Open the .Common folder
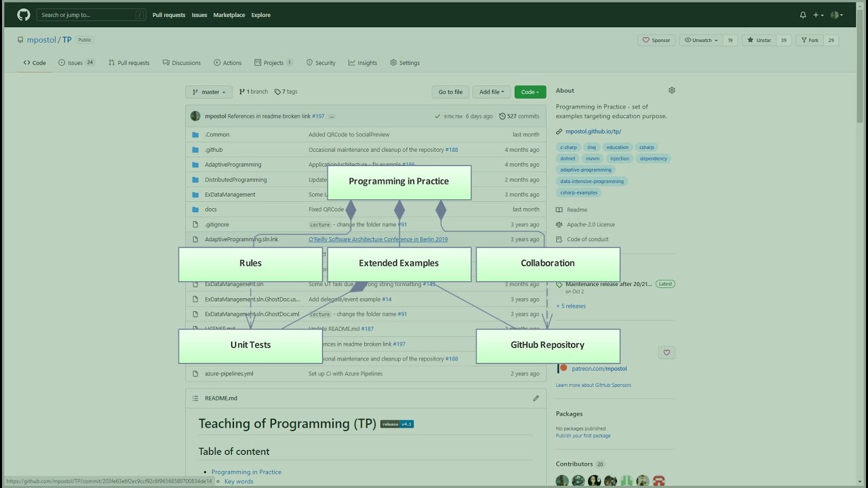The height and width of the screenshot is (488, 868). [x=217, y=135]
